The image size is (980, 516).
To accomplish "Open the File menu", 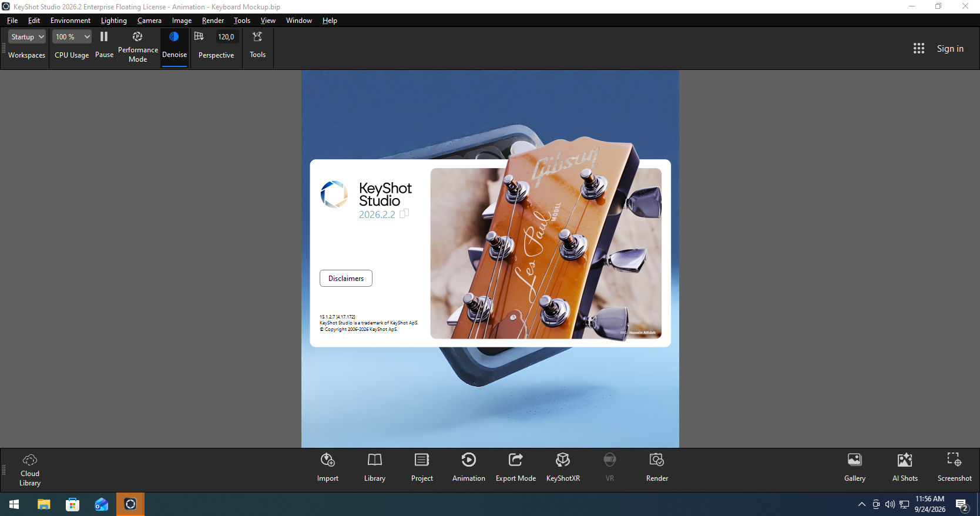I will pyautogui.click(x=12, y=21).
